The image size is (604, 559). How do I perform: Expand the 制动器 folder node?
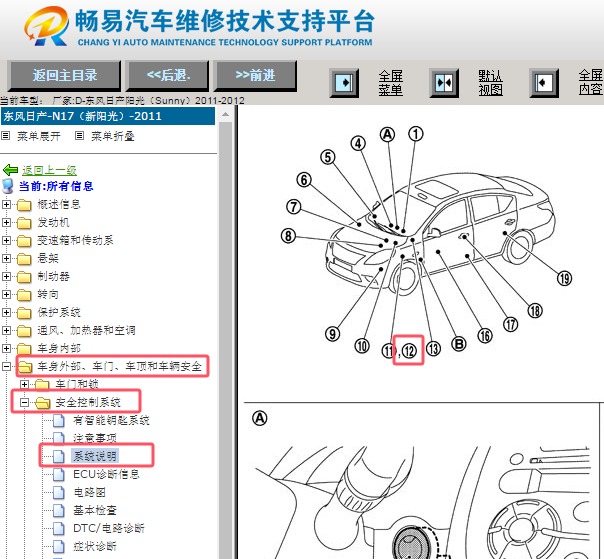click(6, 276)
